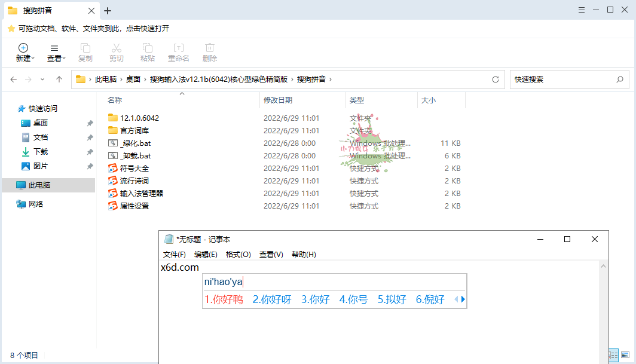This screenshot has width=636, height=364.
Task: Refresh the folder using the refresh icon
Action: tap(495, 79)
